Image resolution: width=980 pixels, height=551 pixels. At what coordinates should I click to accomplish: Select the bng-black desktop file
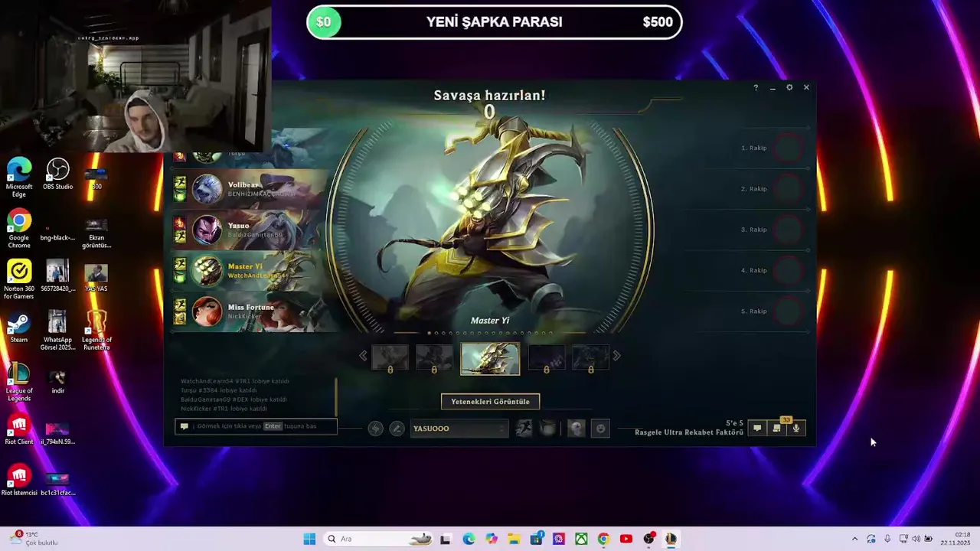(58, 232)
